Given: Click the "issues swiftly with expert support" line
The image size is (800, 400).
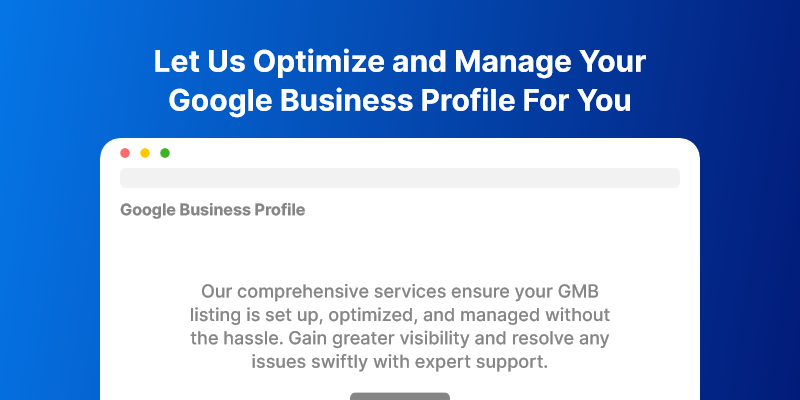Looking at the screenshot, I should pos(400,362).
